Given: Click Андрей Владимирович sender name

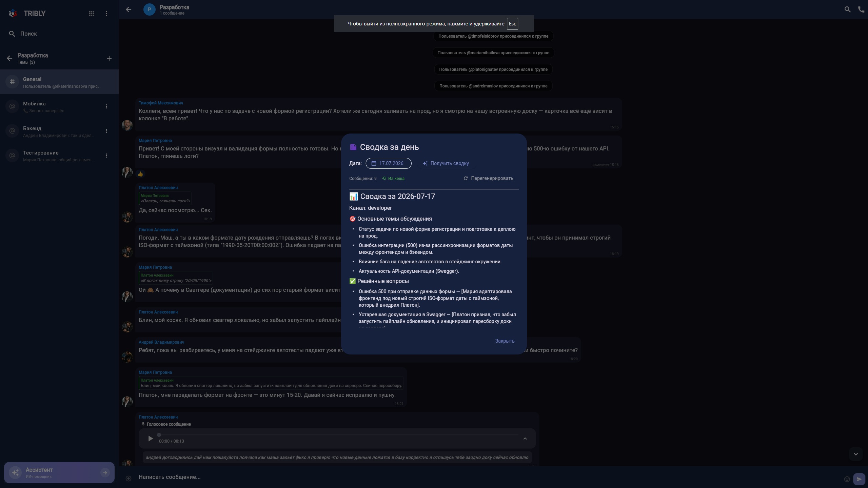Looking at the screenshot, I should [161, 342].
